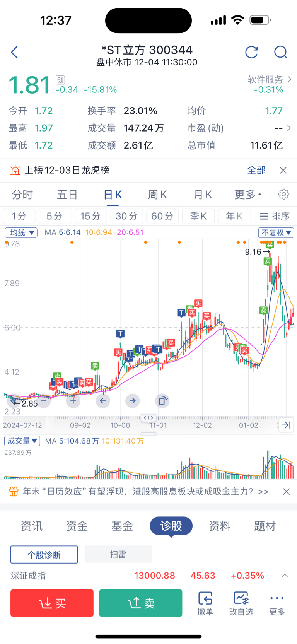297x644 pixels.
Task: Zoom in chart with plus icon
Action: (x=73, y=401)
